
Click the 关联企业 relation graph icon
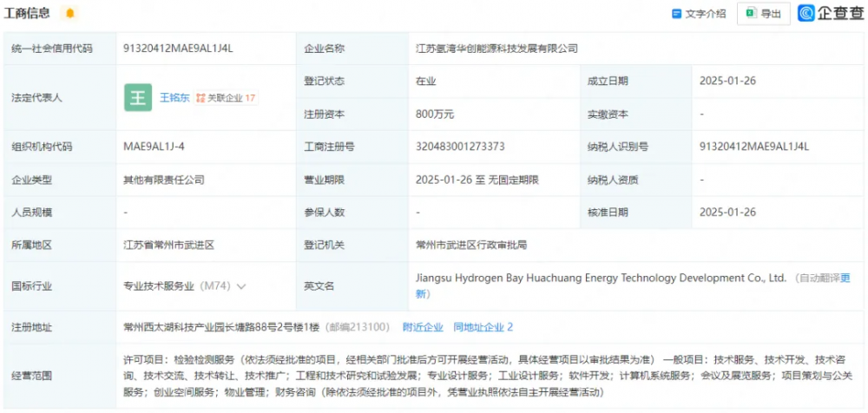[201, 98]
